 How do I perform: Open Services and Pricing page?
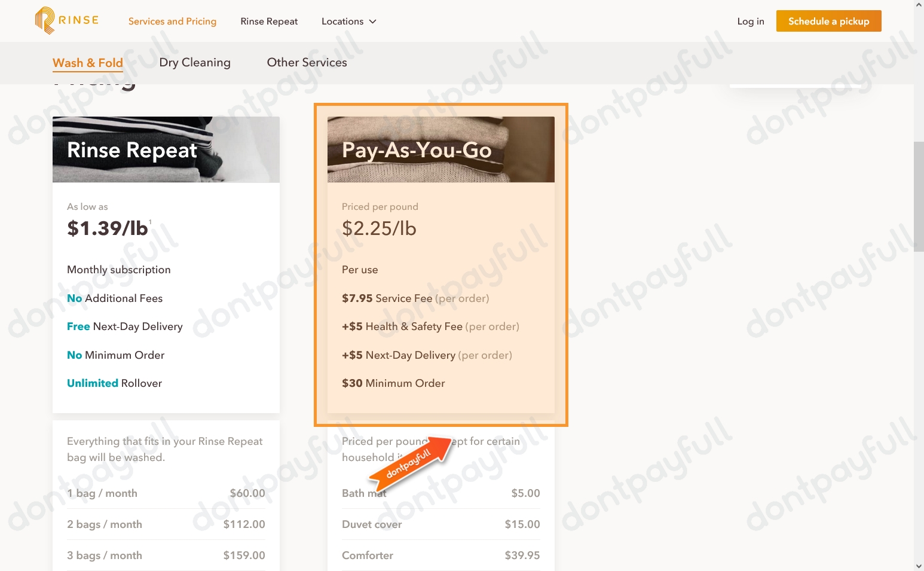172,22
